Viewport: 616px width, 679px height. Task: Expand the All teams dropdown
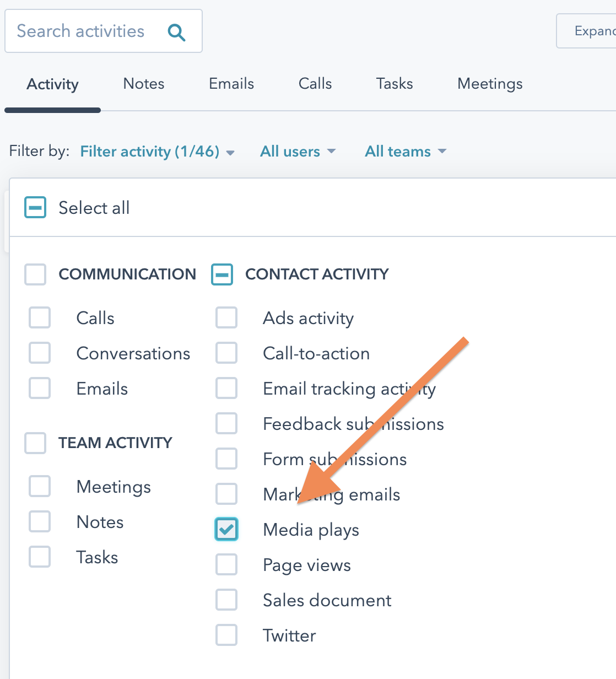tap(406, 152)
